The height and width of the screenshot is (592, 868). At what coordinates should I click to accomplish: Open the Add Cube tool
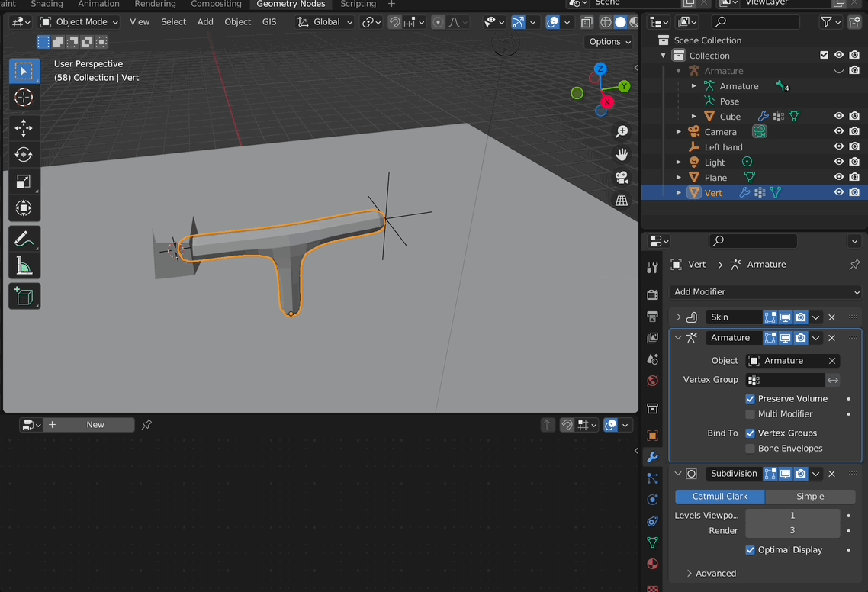(24, 296)
